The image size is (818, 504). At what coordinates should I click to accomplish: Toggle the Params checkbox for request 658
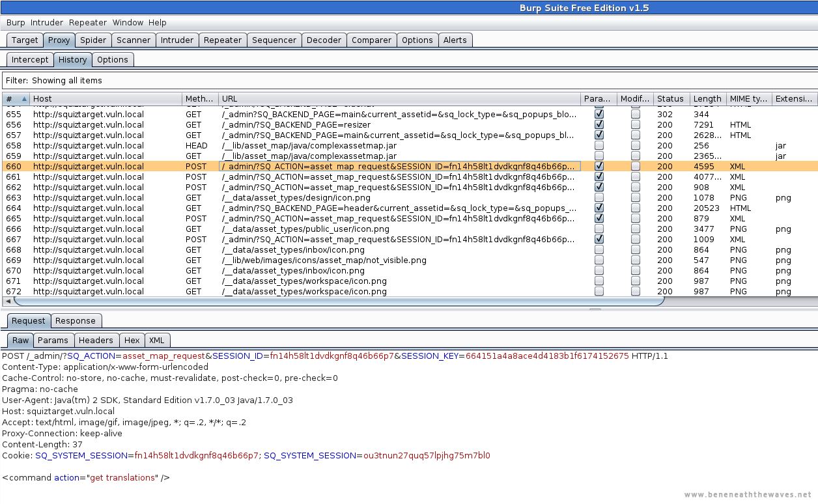[599, 145]
